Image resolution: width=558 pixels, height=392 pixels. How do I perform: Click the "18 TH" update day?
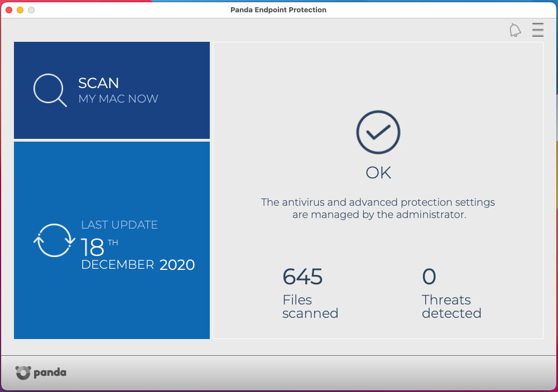click(100, 247)
